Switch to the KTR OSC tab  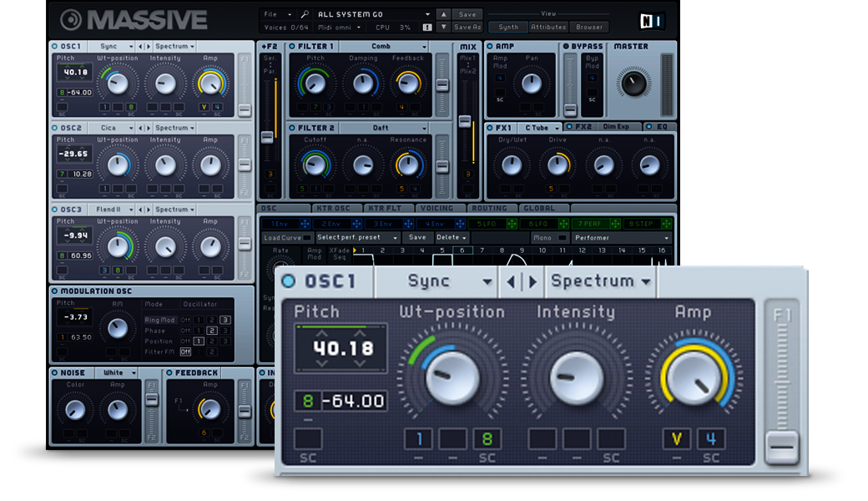[336, 208]
